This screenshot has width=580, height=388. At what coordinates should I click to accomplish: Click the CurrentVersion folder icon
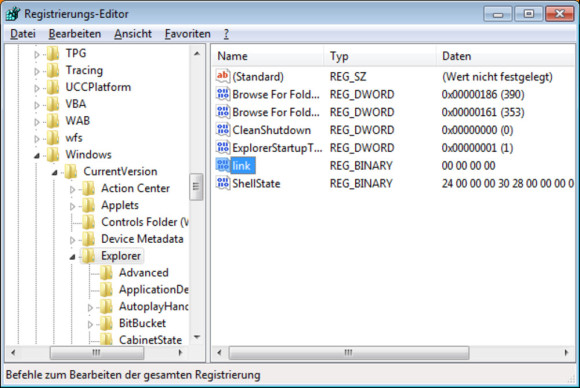(x=71, y=171)
